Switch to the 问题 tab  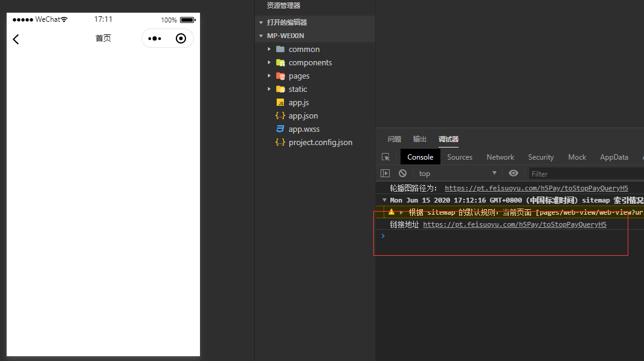tap(394, 139)
